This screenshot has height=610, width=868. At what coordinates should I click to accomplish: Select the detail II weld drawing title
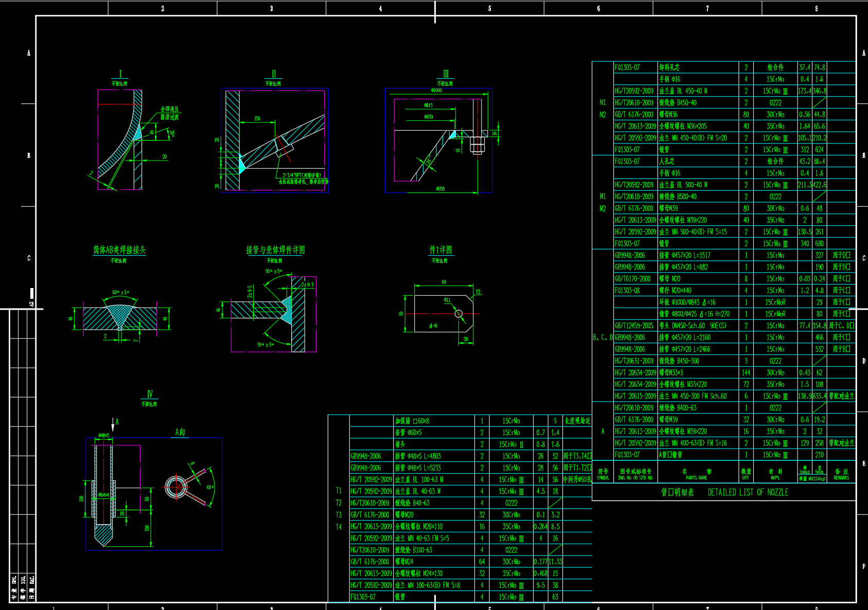(274, 74)
